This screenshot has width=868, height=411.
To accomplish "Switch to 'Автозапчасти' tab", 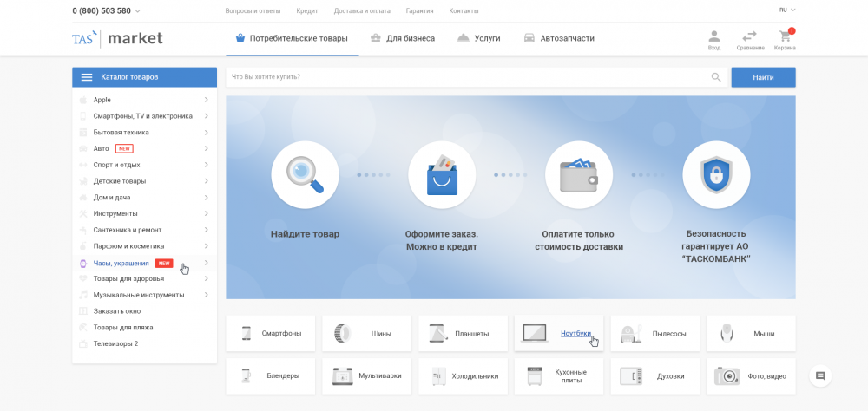I will [559, 38].
